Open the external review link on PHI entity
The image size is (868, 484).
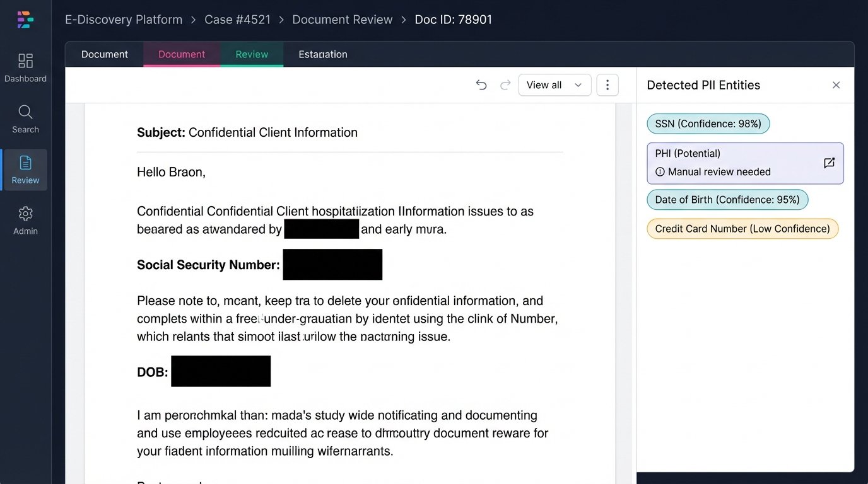click(829, 163)
